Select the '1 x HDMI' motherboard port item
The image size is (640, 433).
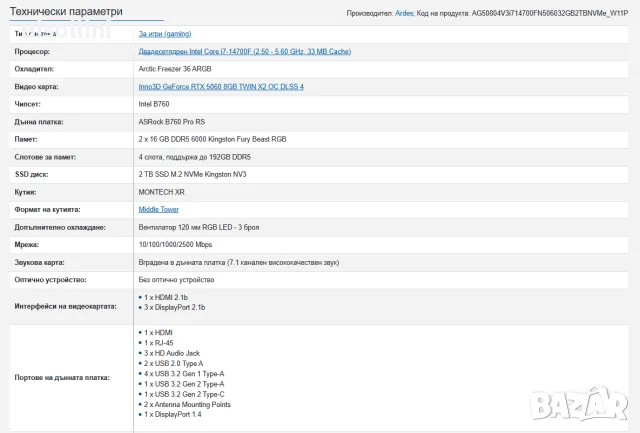pos(158,333)
